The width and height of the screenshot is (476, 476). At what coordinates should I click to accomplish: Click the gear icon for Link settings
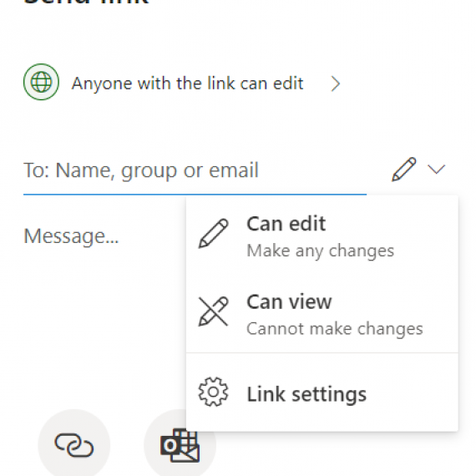(213, 392)
